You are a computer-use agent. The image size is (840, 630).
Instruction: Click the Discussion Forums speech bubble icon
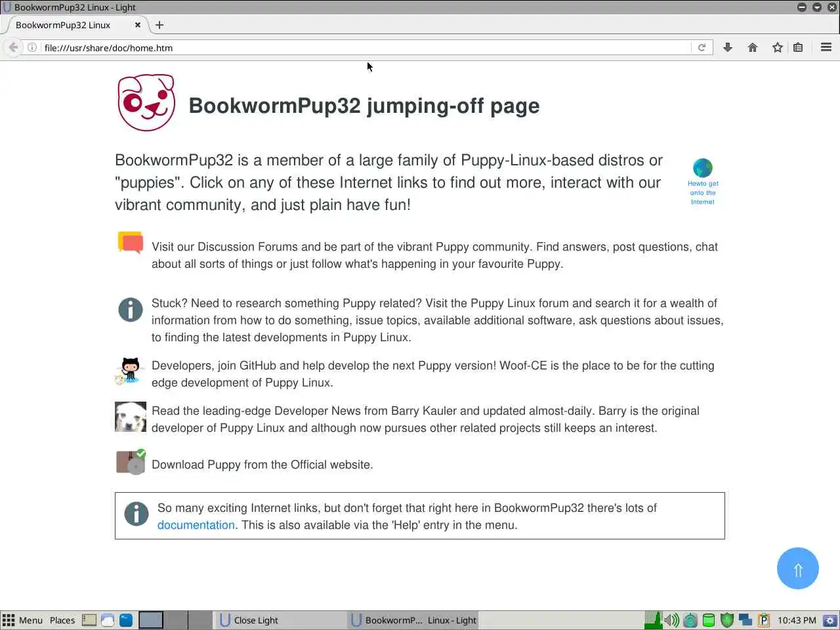tap(131, 242)
